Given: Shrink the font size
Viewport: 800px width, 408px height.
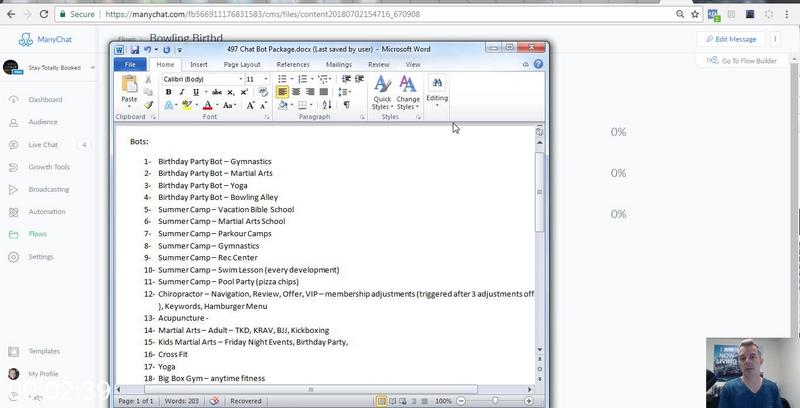Looking at the screenshot, I should [x=263, y=105].
